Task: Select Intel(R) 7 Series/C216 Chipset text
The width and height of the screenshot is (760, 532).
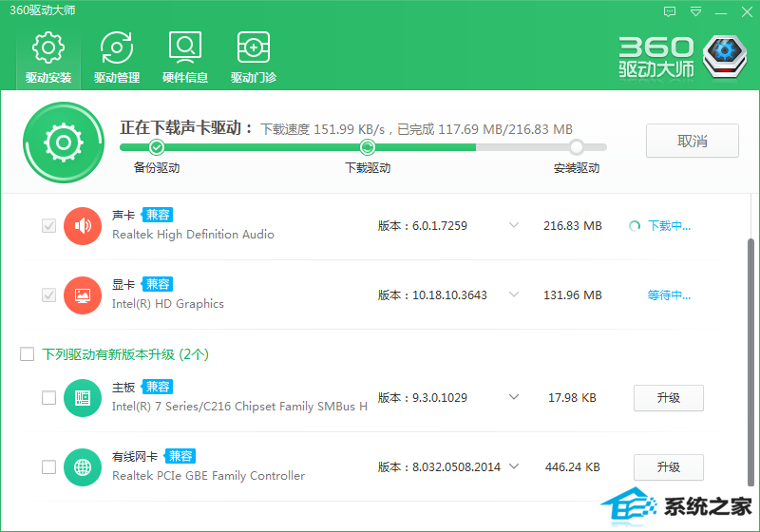Action: pos(239,407)
